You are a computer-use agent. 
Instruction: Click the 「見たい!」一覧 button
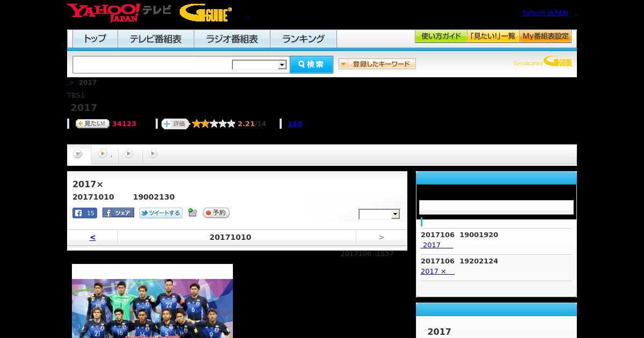[493, 36]
